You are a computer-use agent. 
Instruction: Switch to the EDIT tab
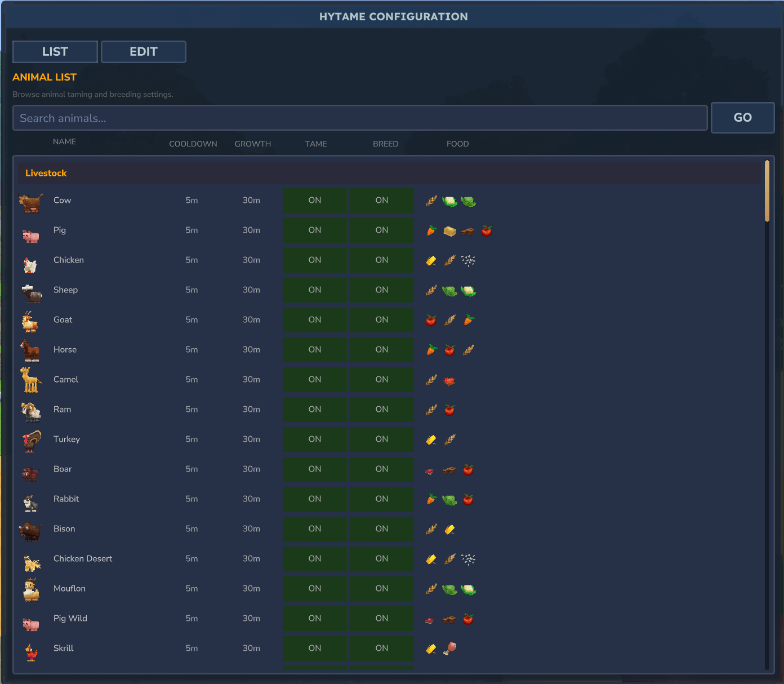coord(143,52)
